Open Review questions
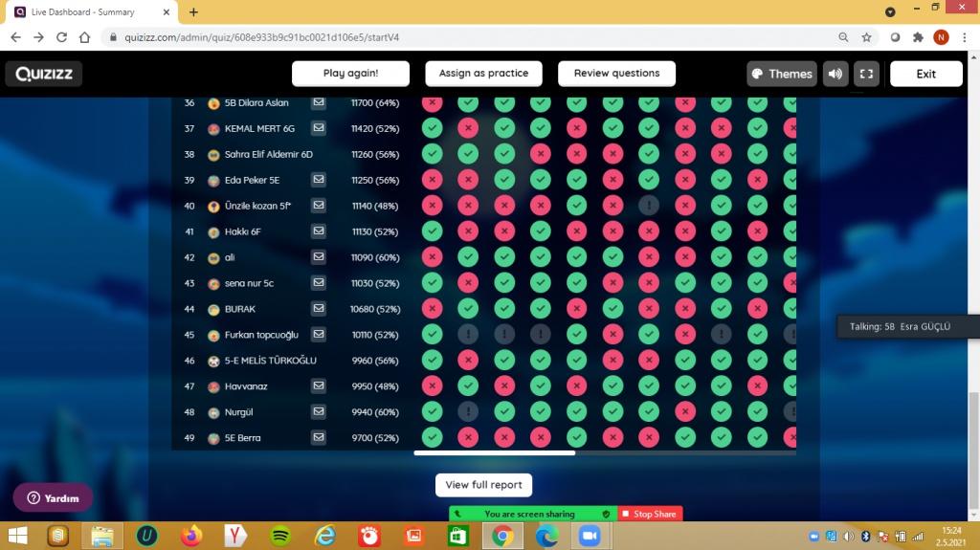 coord(616,74)
